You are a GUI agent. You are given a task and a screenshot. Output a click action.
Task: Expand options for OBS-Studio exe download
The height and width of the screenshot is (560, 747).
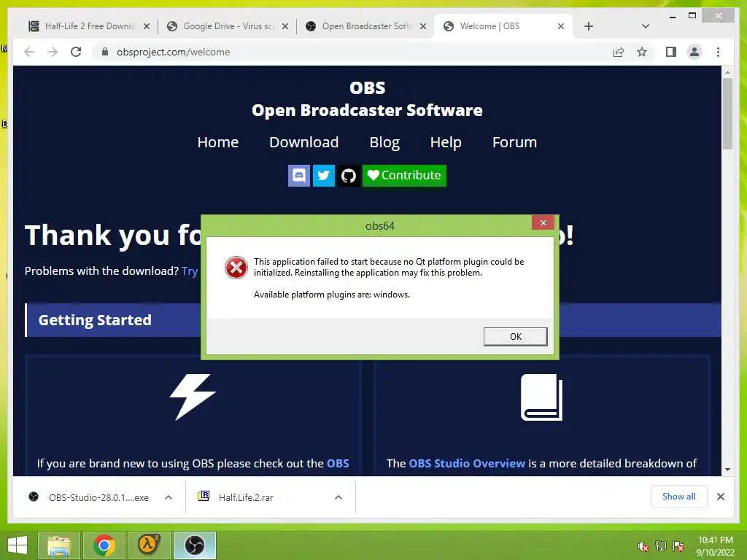(169, 497)
